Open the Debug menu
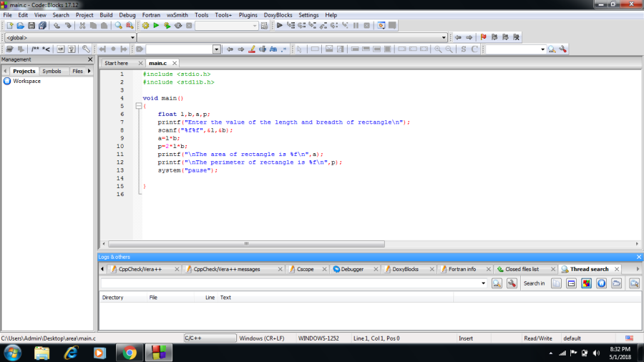Screen dimensions: 644x362 (127, 15)
